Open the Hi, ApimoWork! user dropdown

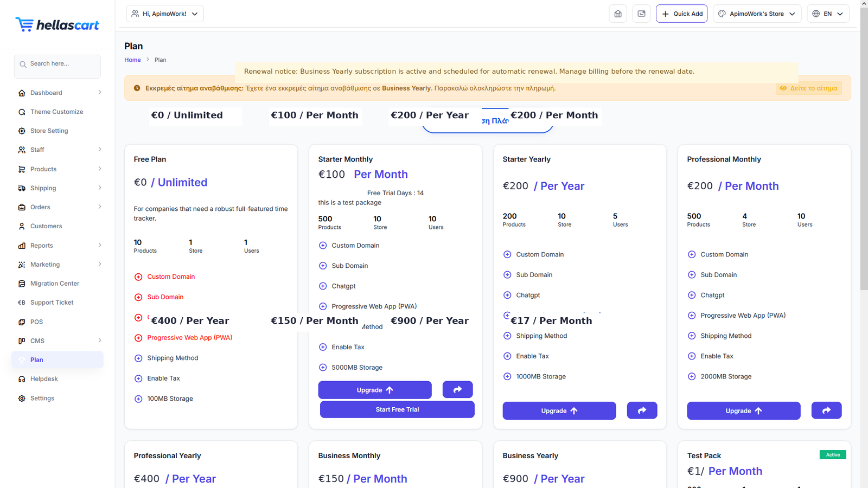coord(165,14)
